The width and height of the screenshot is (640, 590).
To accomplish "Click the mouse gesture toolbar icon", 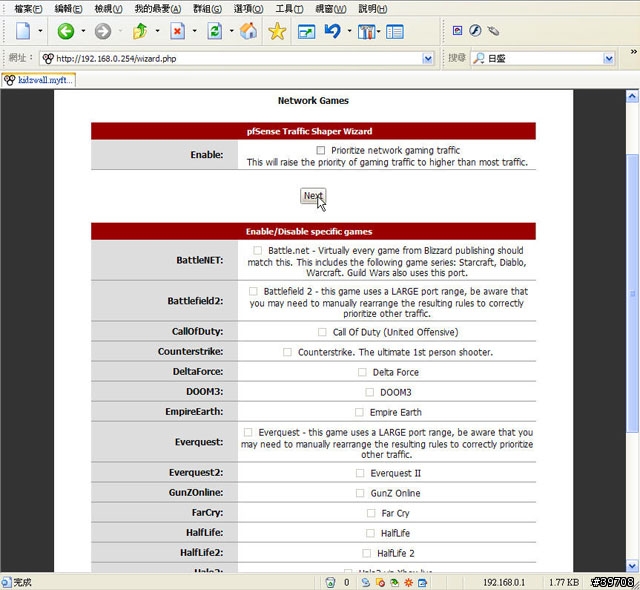I will [493, 31].
